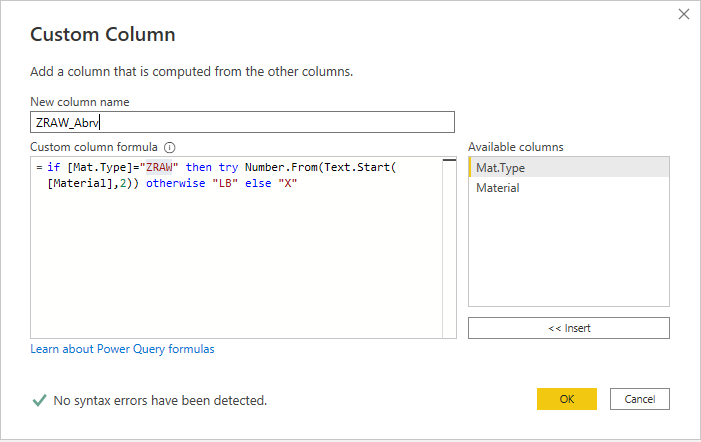Click the OK button
Image resolution: width=701 pixels, height=442 pixels.
pos(566,399)
